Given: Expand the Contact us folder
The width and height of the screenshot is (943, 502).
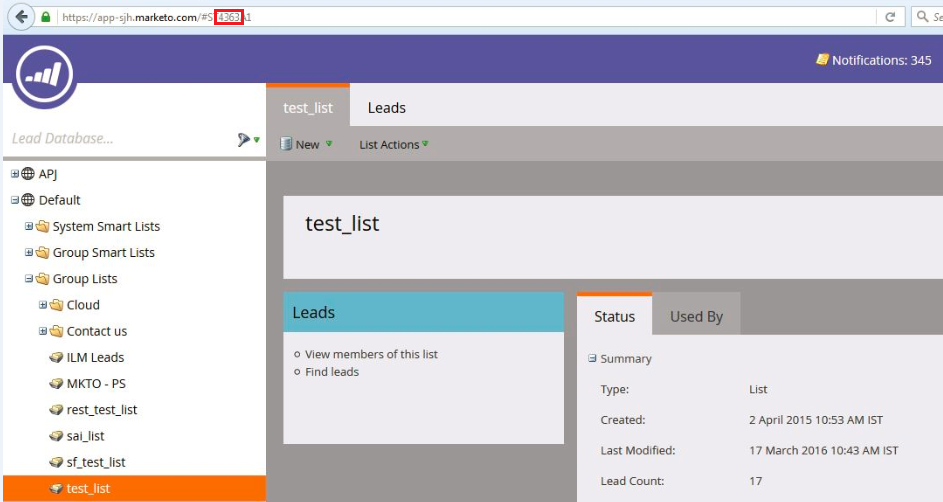Looking at the screenshot, I should pyautogui.click(x=43, y=331).
